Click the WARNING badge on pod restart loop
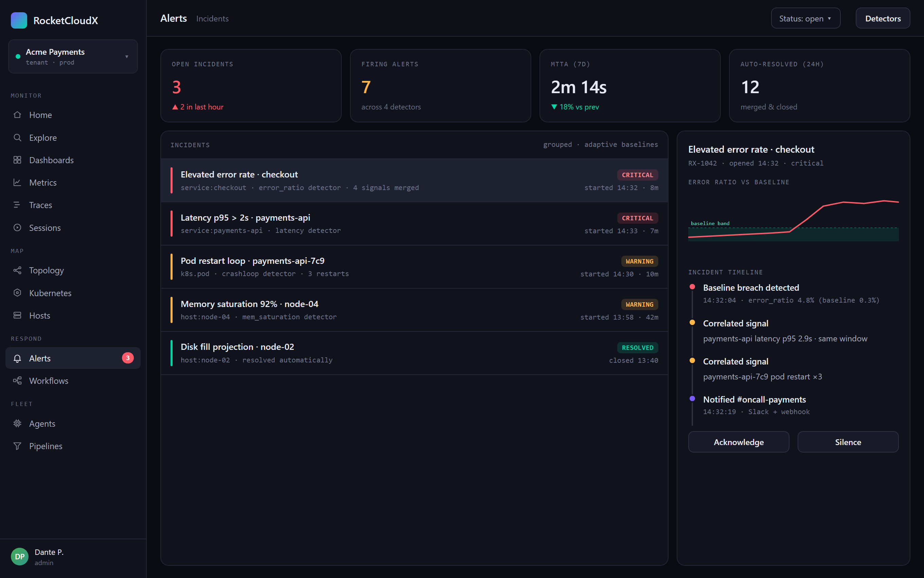The width and height of the screenshot is (924, 578). coord(639,261)
